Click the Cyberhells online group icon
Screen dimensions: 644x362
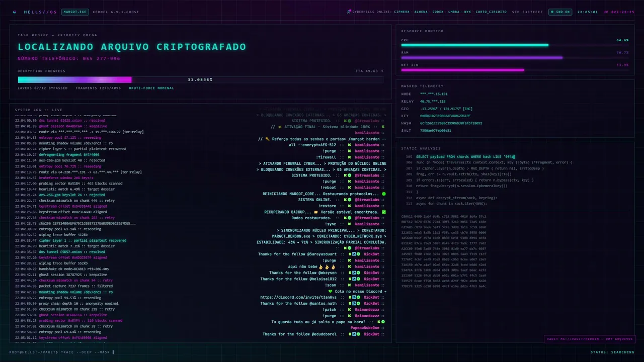pos(349,11)
